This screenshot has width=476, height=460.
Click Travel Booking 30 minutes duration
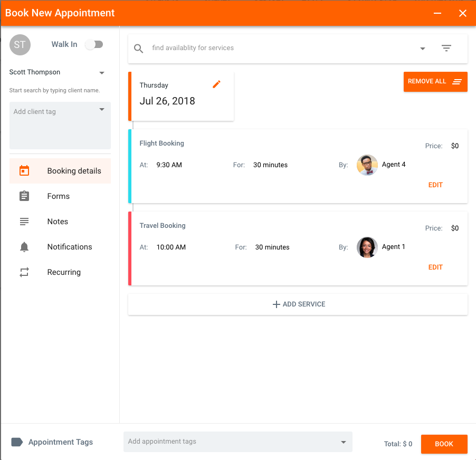pos(272,247)
